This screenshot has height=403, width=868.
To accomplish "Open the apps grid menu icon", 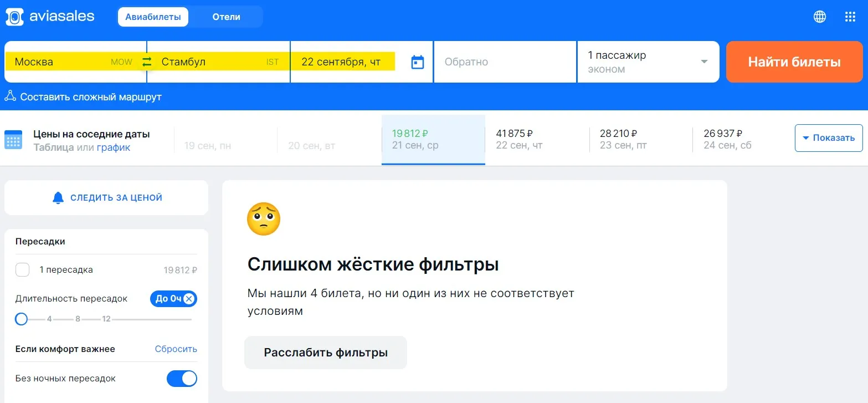I will pos(850,16).
